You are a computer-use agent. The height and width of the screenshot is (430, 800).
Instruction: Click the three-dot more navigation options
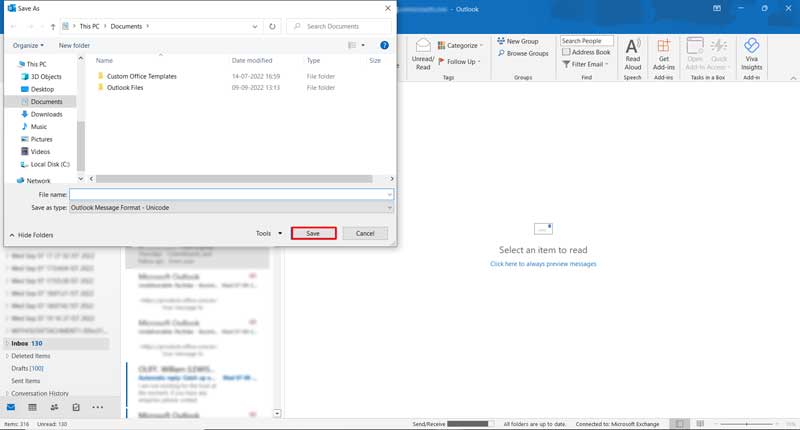click(97, 407)
